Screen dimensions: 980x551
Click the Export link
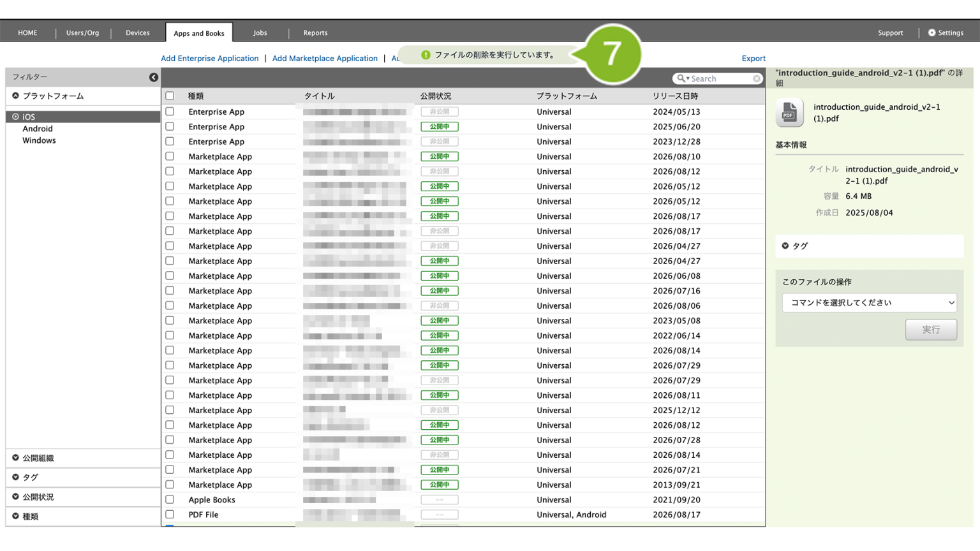tap(754, 58)
